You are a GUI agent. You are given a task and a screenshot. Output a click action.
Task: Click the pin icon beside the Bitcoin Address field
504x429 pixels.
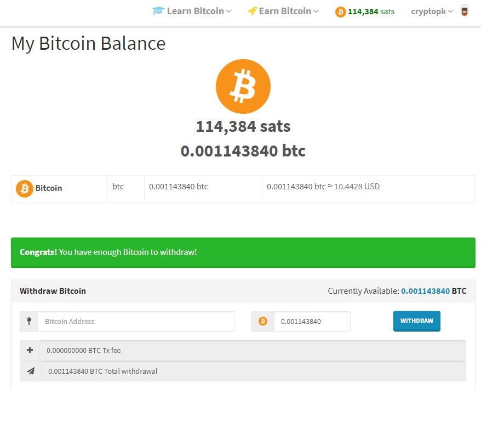pyautogui.click(x=29, y=321)
